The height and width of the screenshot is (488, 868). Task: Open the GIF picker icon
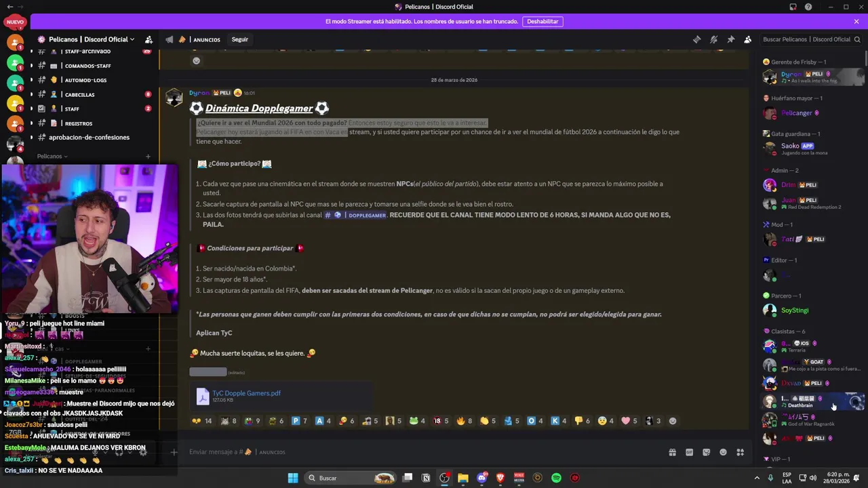689,452
